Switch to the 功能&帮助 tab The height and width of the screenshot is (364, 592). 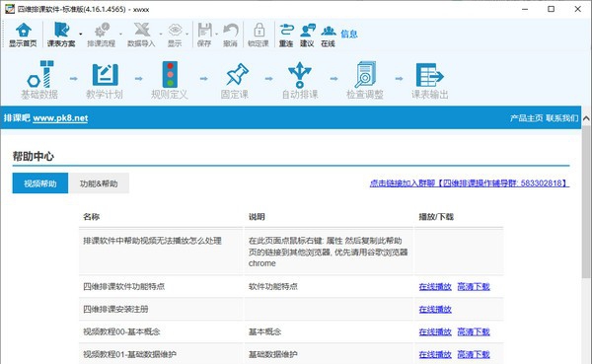[99, 183]
